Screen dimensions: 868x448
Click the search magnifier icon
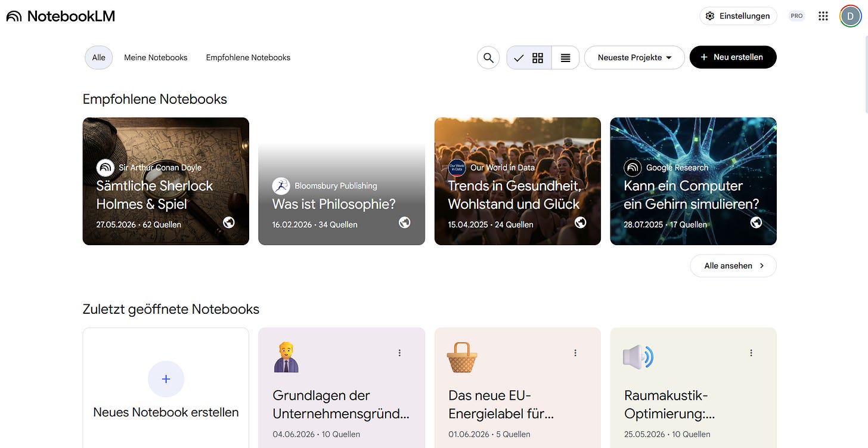(x=488, y=58)
